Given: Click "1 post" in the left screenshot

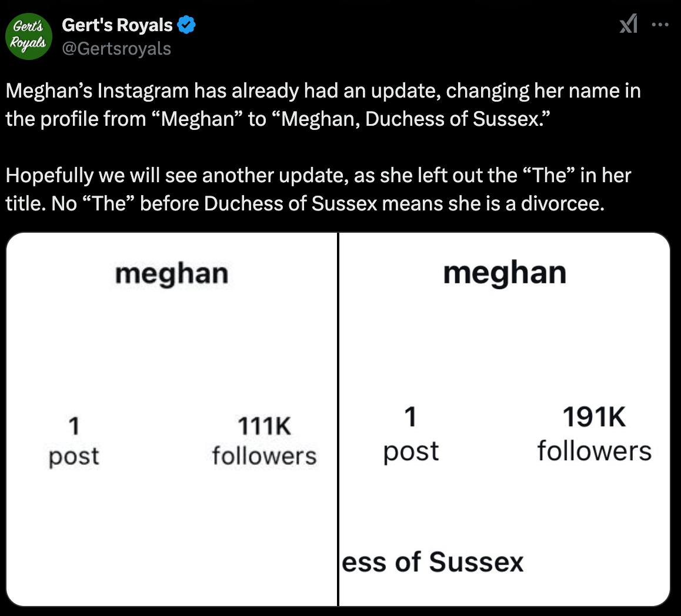Looking at the screenshot, I should click(x=74, y=441).
